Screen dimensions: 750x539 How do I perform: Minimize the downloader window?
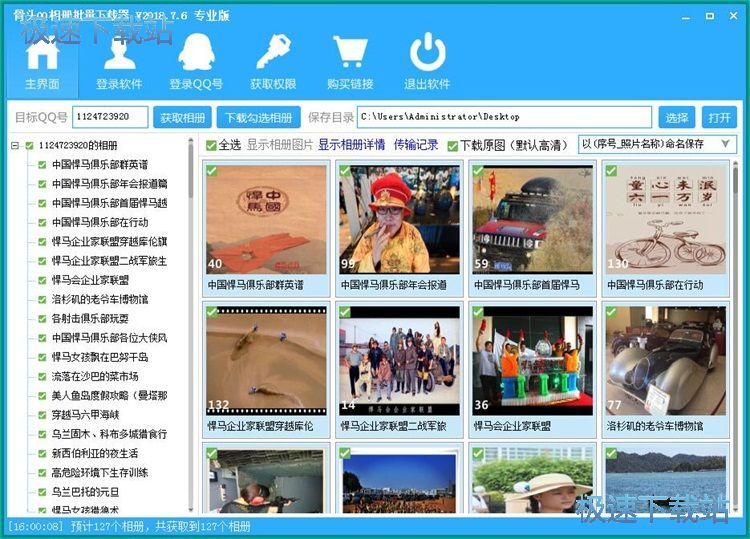[686, 16]
